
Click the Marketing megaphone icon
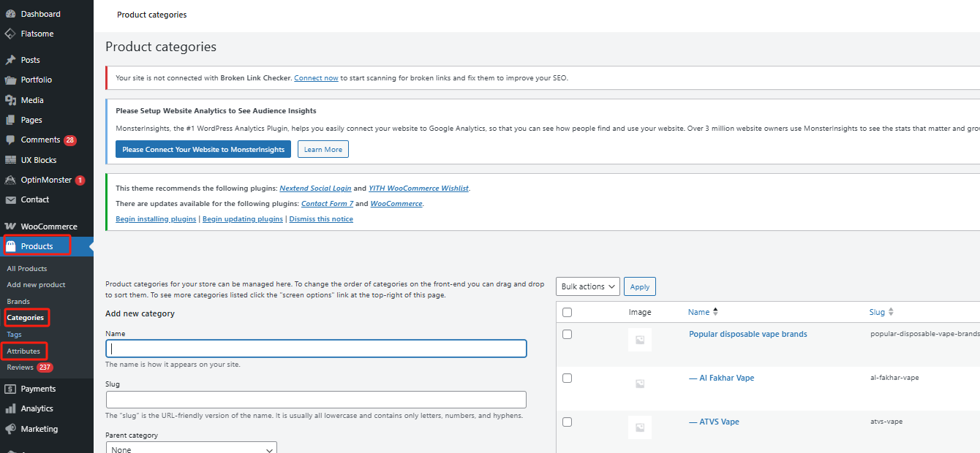point(10,429)
